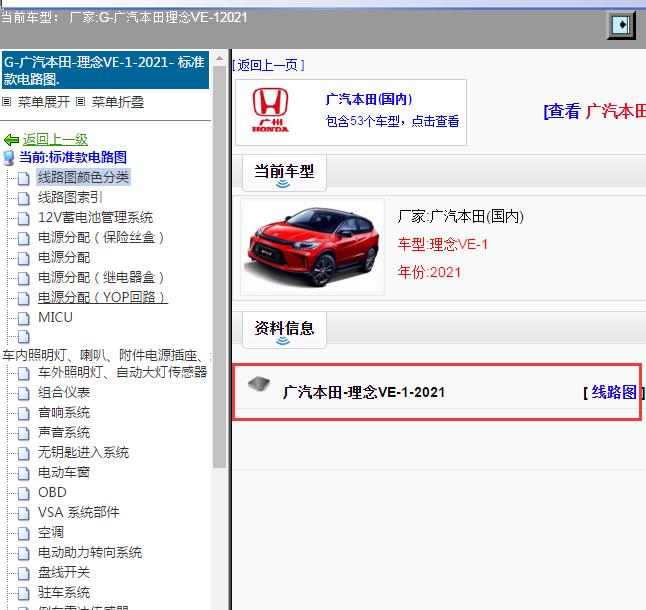Click the page icon beside 线路图颜色分类
This screenshot has width=646, height=610.
pyautogui.click(x=24, y=178)
